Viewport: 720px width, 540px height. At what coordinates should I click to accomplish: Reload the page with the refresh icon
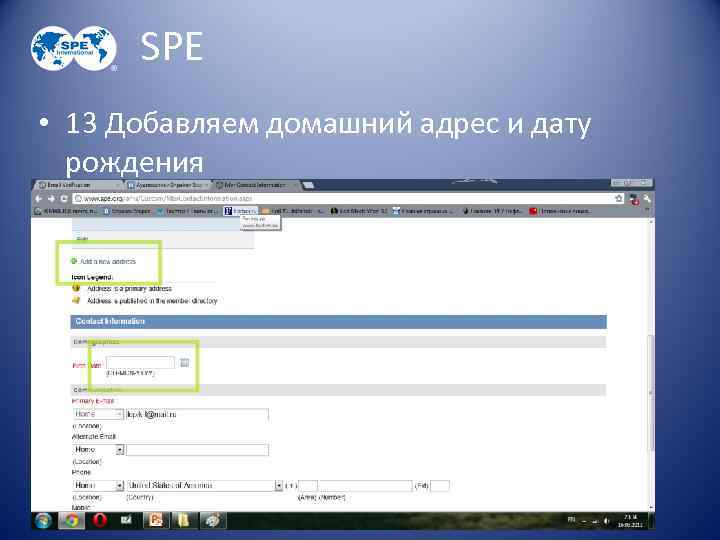(x=64, y=199)
